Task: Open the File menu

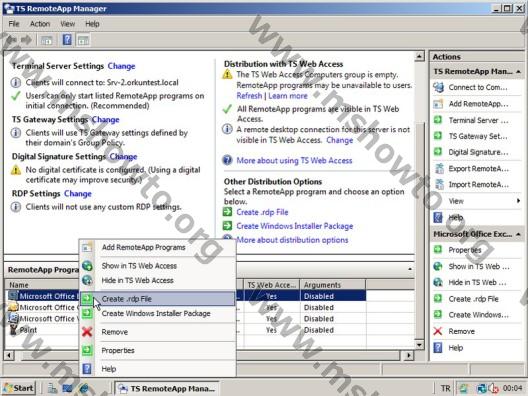Action: (x=14, y=24)
